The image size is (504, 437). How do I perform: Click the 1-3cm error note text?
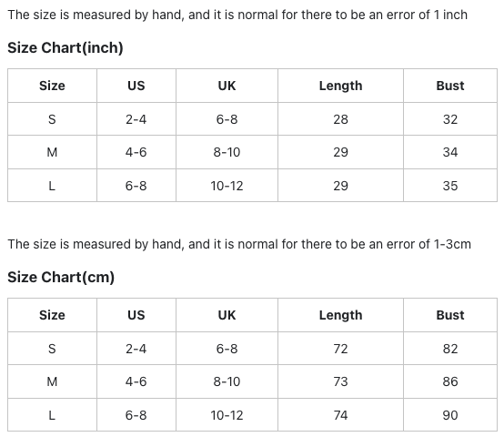239,244
